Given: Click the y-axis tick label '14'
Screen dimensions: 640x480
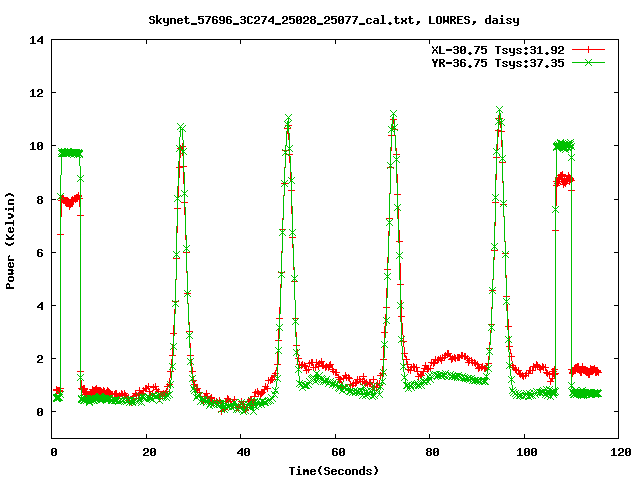Looking at the screenshot, I should point(36,40).
